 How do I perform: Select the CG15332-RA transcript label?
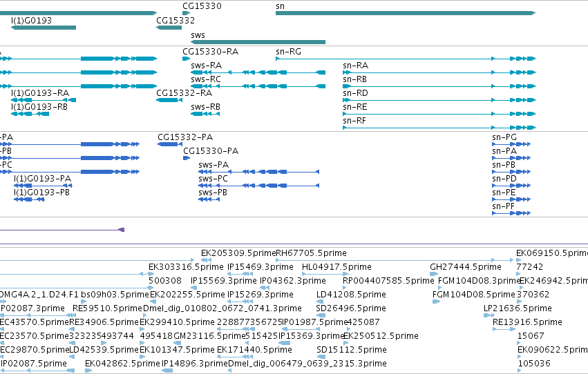(x=184, y=93)
